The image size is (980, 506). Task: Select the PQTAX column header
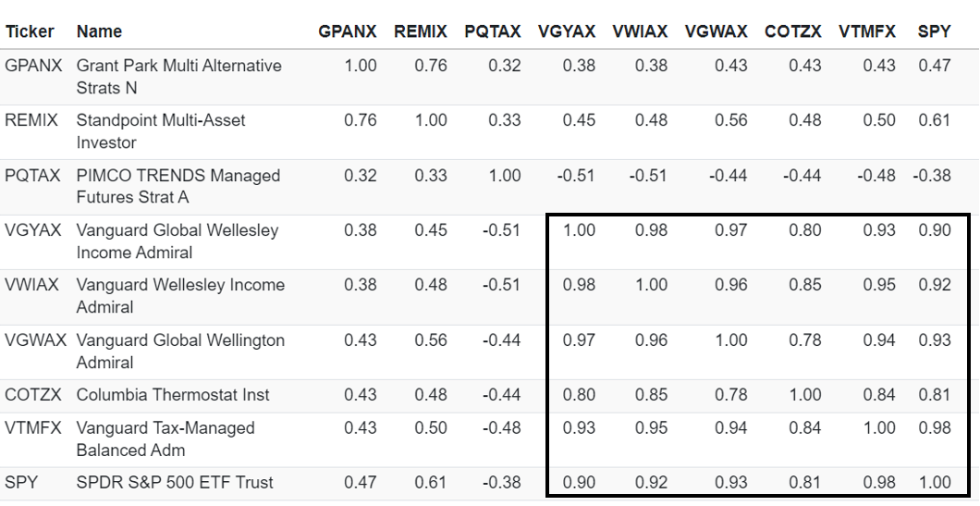coord(492,31)
